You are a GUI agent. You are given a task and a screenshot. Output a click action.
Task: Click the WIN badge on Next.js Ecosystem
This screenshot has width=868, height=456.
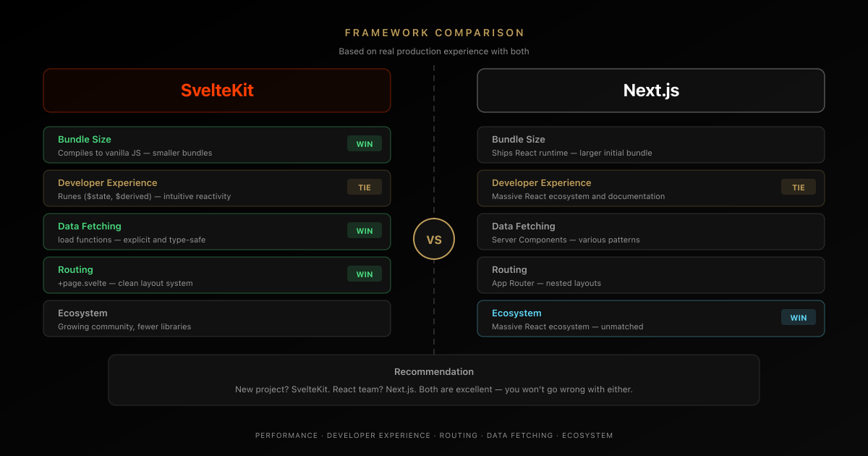[x=798, y=317]
